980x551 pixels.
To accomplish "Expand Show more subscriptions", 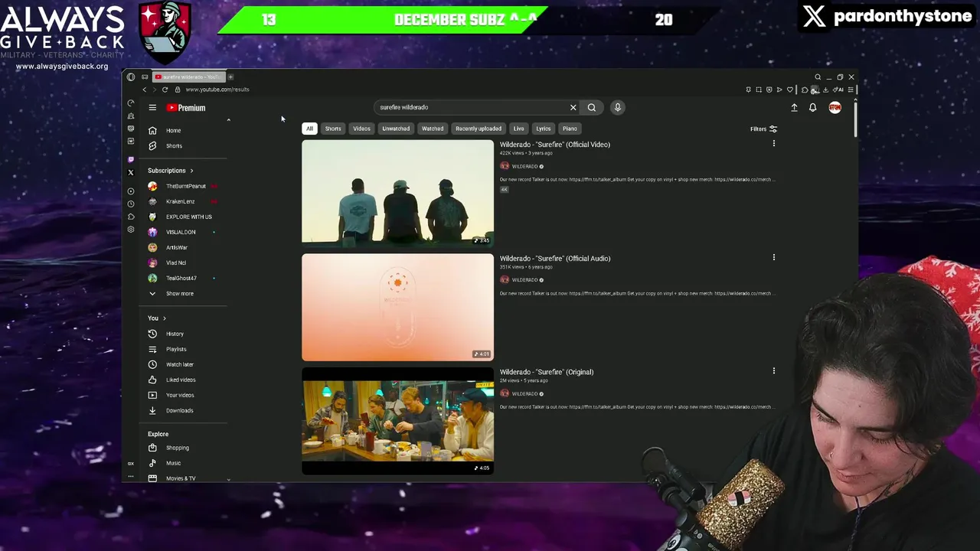I will 180,294.
